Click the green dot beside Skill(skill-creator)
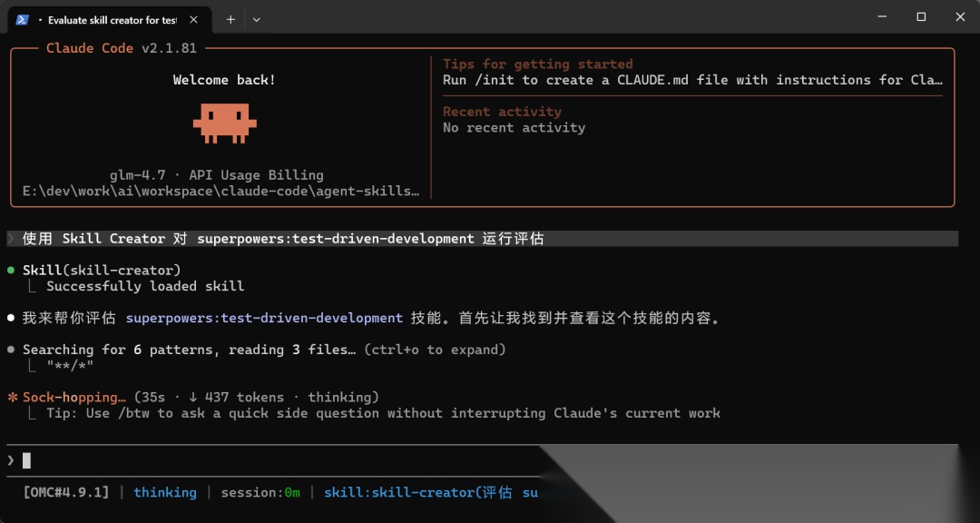Screen dimensions: 980x523 point(11,271)
